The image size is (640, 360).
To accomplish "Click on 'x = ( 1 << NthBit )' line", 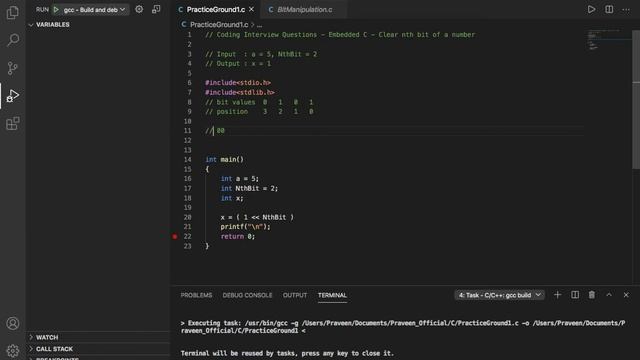I will click(x=257, y=217).
